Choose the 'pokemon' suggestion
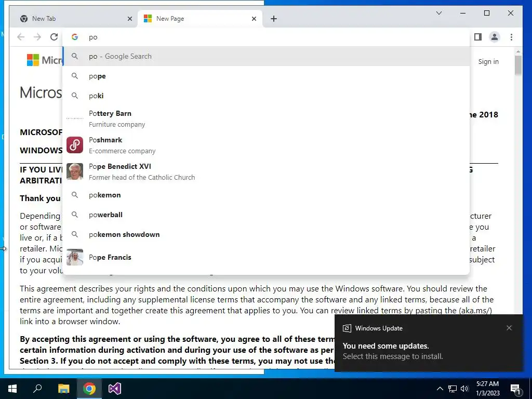532x399 pixels. (x=267, y=195)
